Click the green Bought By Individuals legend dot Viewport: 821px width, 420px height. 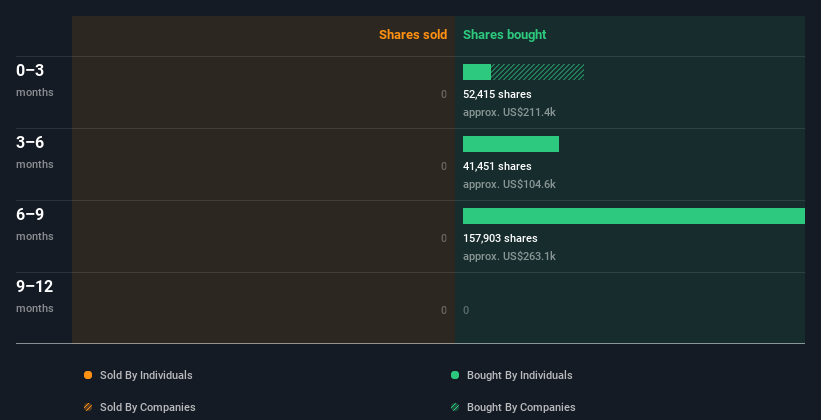pyautogui.click(x=455, y=375)
